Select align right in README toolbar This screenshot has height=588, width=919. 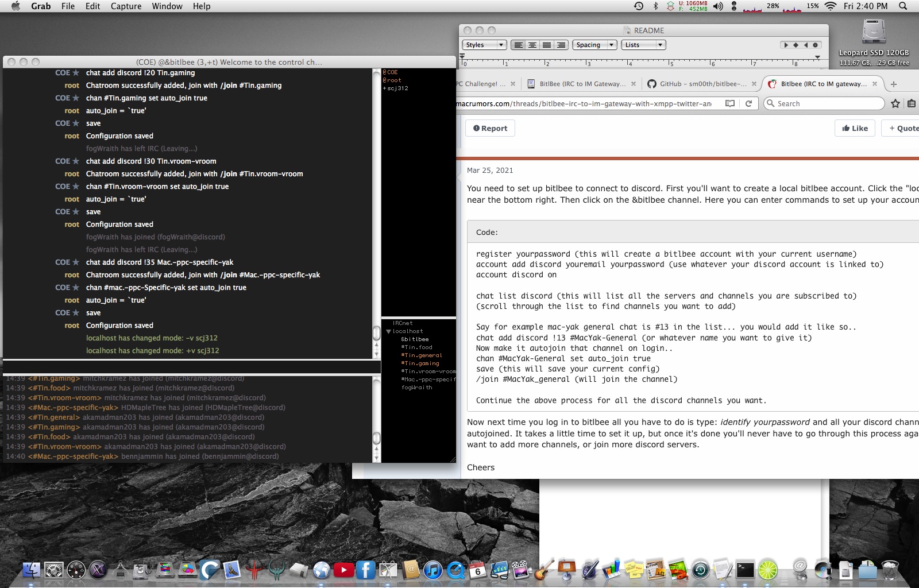point(561,45)
